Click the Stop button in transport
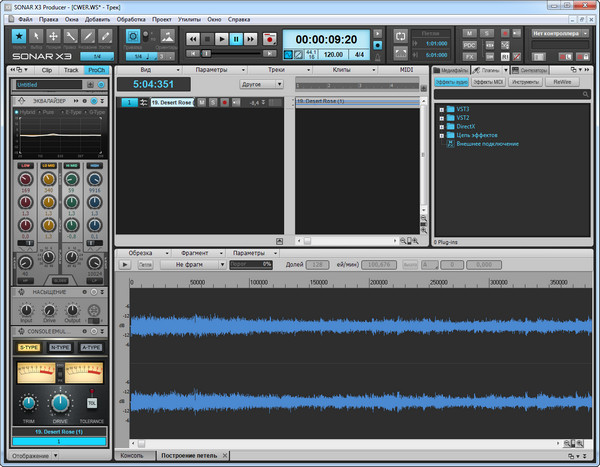600x467 pixels. pos(207,39)
